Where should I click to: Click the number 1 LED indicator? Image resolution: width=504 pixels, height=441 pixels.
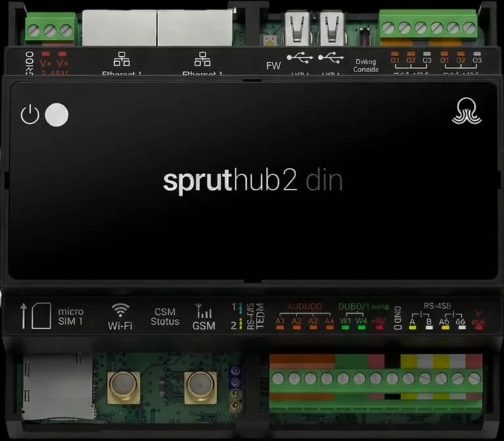241,308
